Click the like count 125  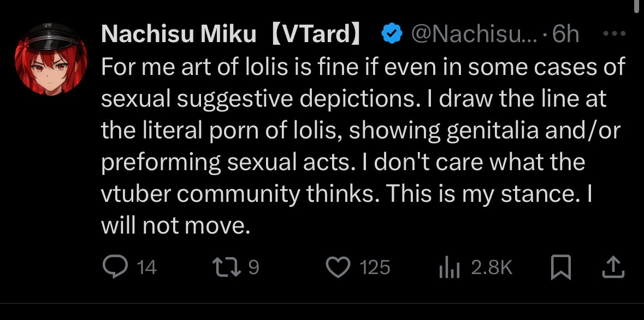375,267
